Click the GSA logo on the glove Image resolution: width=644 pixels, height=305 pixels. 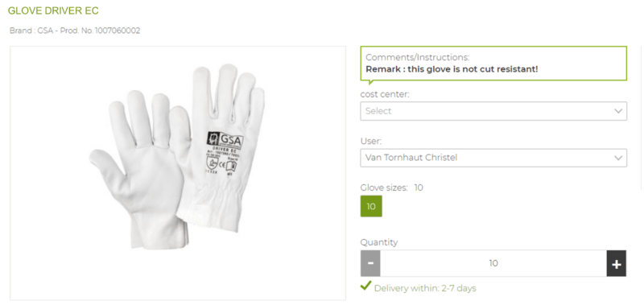225,140
